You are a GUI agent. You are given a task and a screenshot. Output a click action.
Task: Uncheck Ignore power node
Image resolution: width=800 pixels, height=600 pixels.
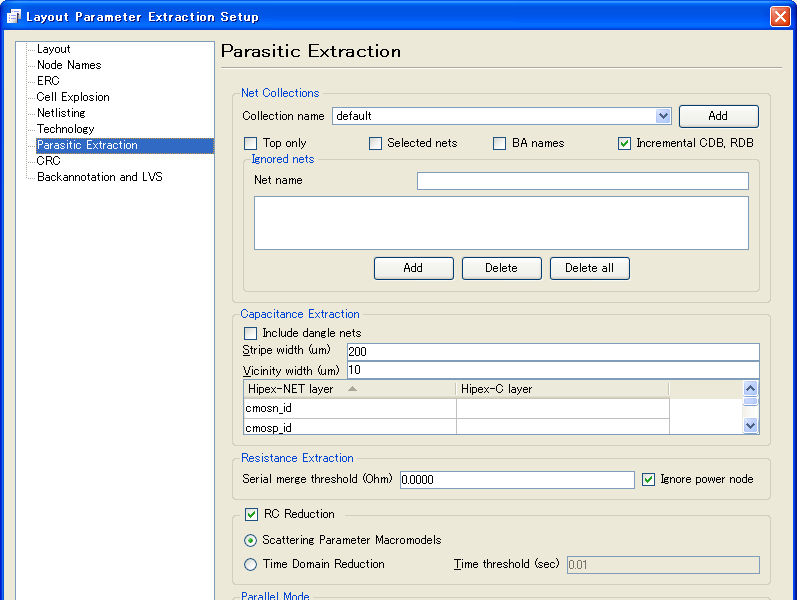tap(649, 479)
